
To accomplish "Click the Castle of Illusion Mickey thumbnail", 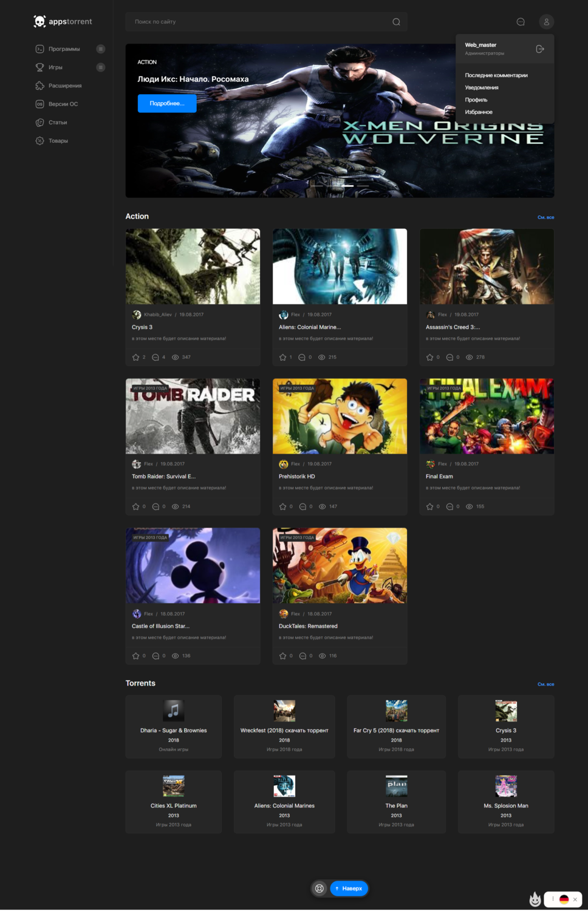I will [x=193, y=565].
